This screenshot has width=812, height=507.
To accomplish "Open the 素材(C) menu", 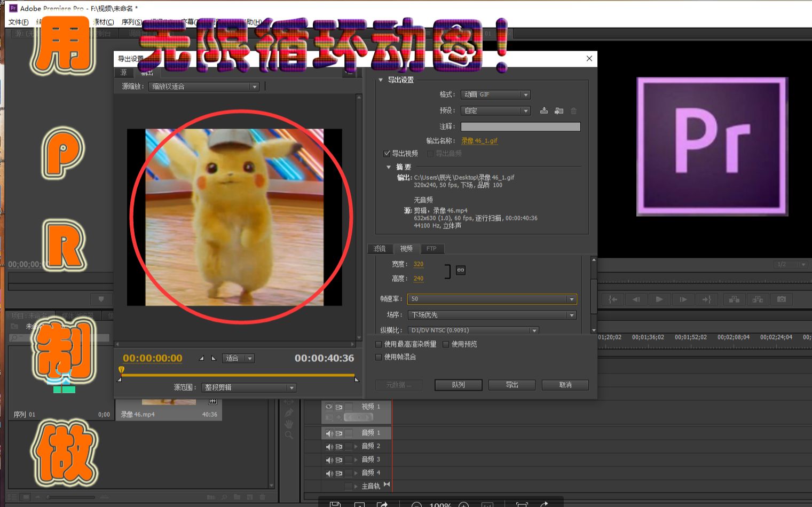I will tap(104, 22).
